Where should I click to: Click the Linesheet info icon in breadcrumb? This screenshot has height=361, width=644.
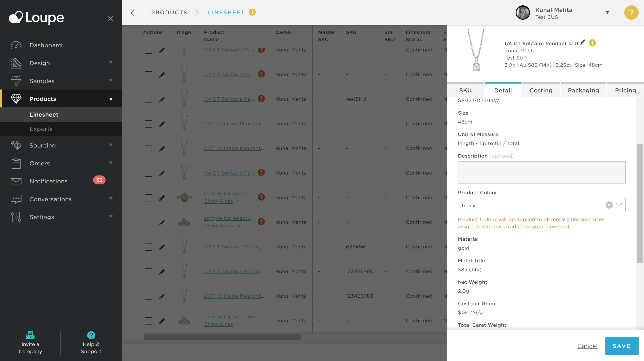tap(252, 12)
